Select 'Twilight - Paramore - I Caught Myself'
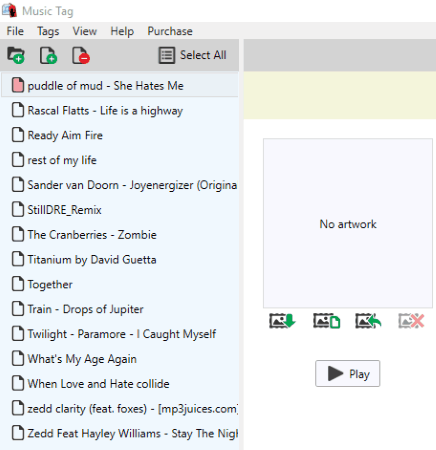Viewport: 436px width, 450px height. [119, 334]
